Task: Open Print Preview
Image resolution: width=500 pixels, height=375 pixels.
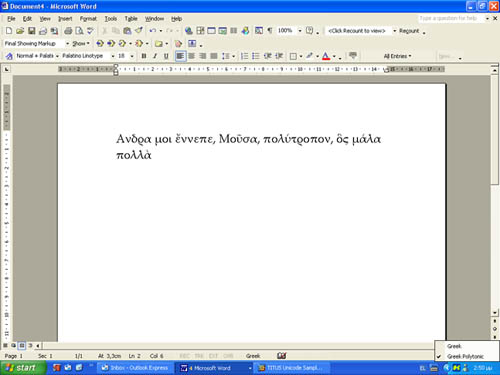Action: (79, 31)
